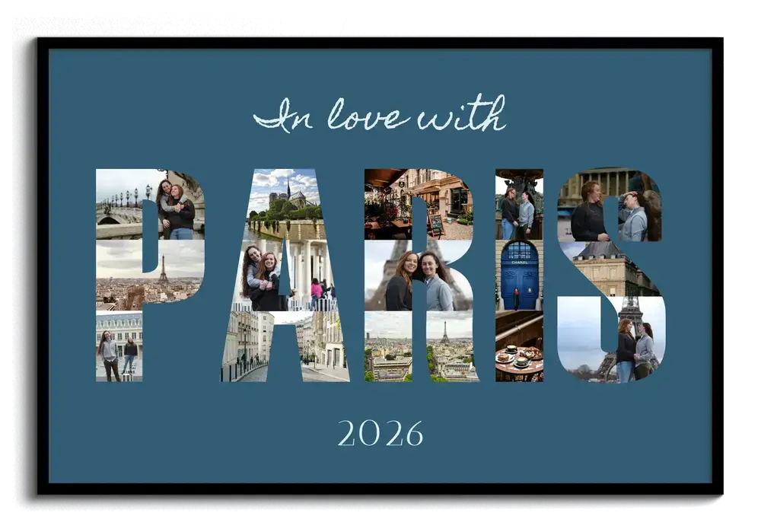Select the couple selfie under Eiffel Tower photo
Viewport: 761px width, 532px height.
coord(419,275)
